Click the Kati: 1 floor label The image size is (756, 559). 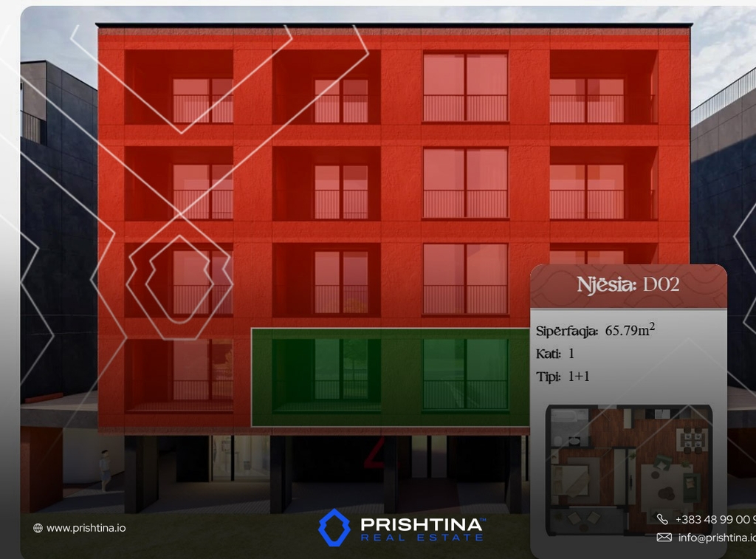(555, 354)
